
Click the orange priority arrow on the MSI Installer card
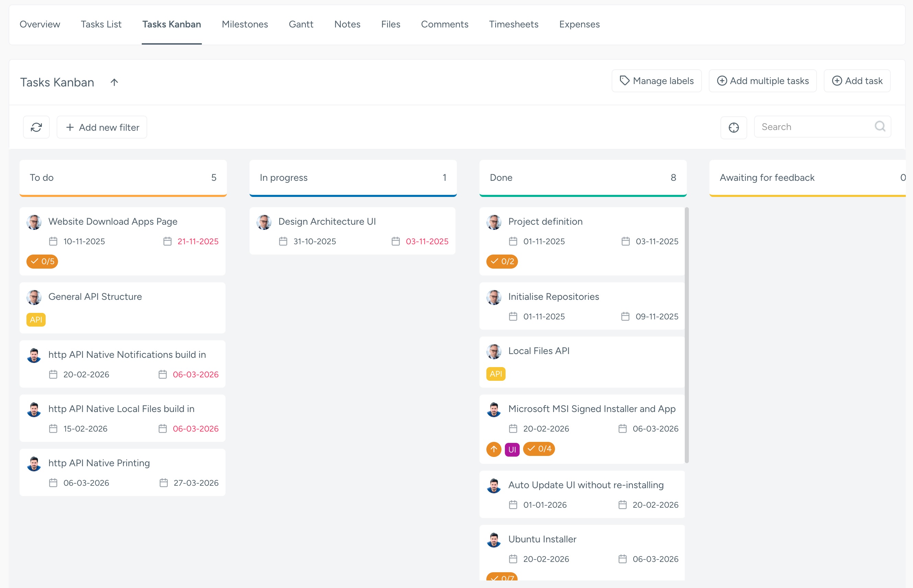[493, 449]
